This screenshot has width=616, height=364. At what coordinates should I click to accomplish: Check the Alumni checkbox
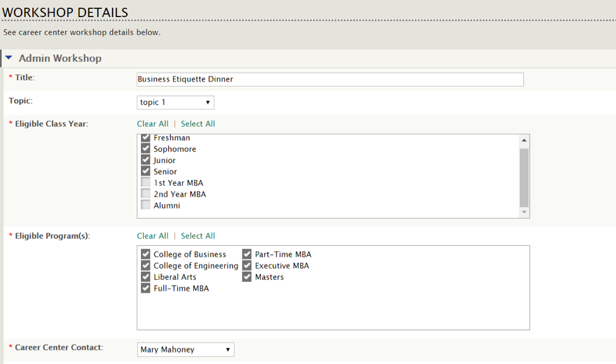tap(145, 205)
